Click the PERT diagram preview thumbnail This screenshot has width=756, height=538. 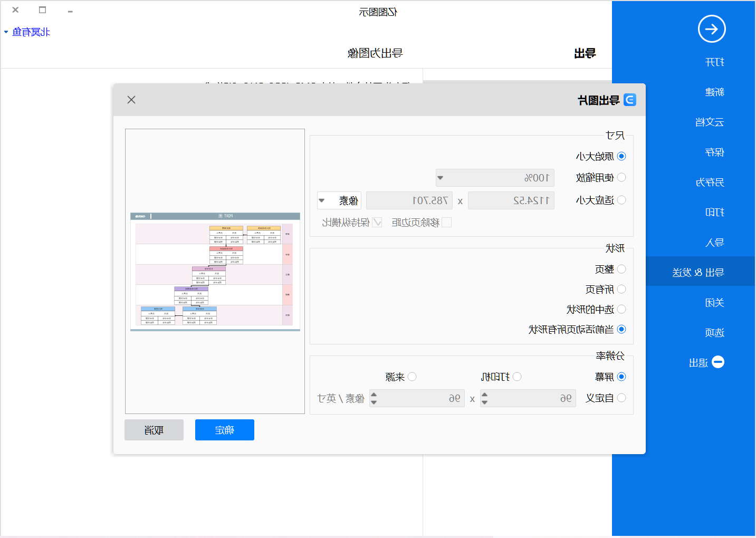(215, 272)
